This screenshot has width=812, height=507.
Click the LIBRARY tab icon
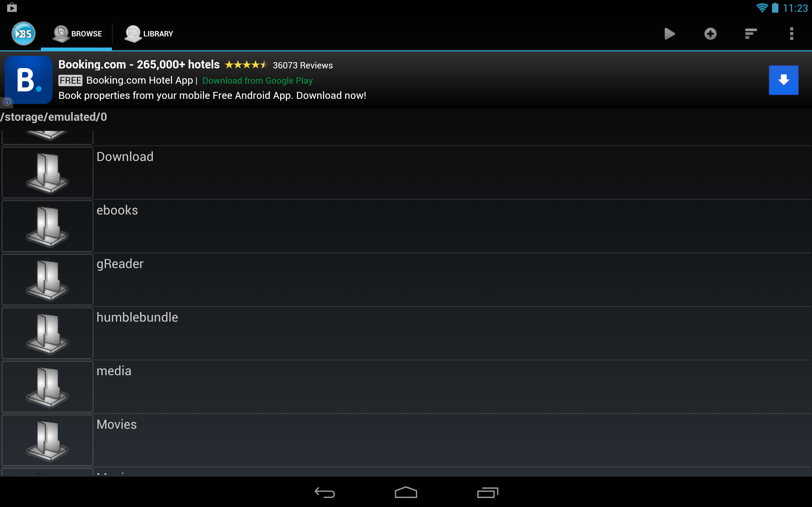tap(132, 33)
